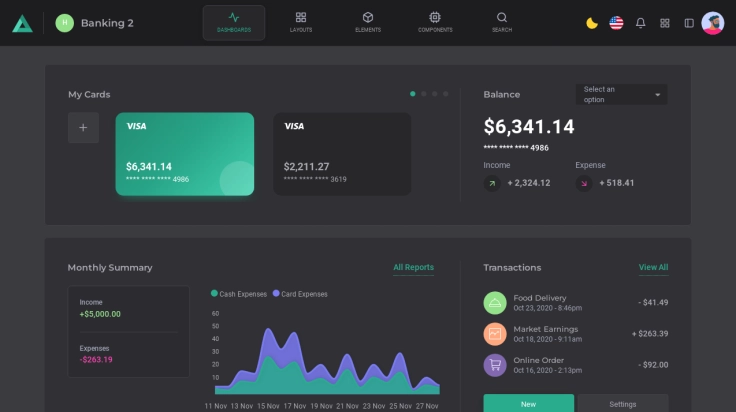The height and width of the screenshot is (412, 736).
Task: Open user profile avatar menu
Action: (713, 23)
